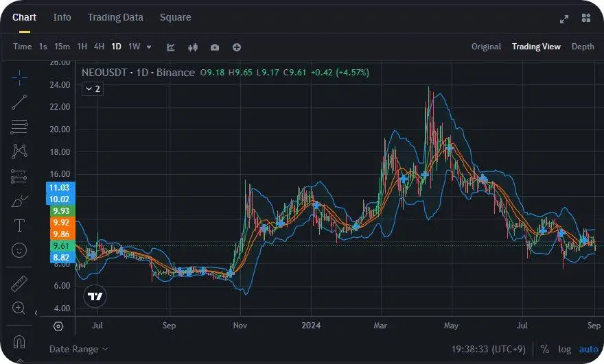Select the Trading View chart mode
The image size is (604, 364).
[x=536, y=47]
